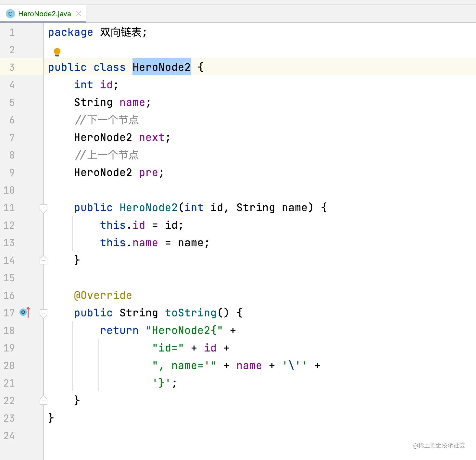Viewport: 476px width, 460px height.
Task: Collapse the constructor at line 11
Action: [43, 208]
